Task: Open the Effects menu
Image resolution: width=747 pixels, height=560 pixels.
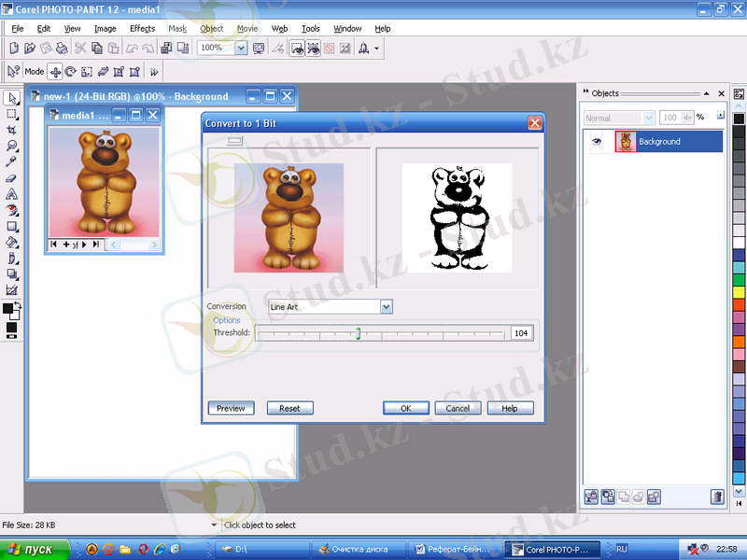Action: coord(142,29)
